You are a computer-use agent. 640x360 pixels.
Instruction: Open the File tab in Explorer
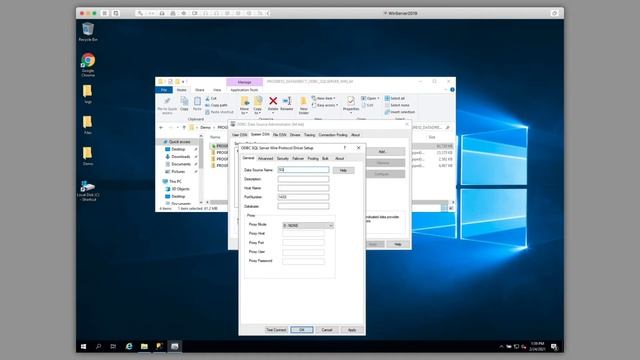click(x=164, y=90)
